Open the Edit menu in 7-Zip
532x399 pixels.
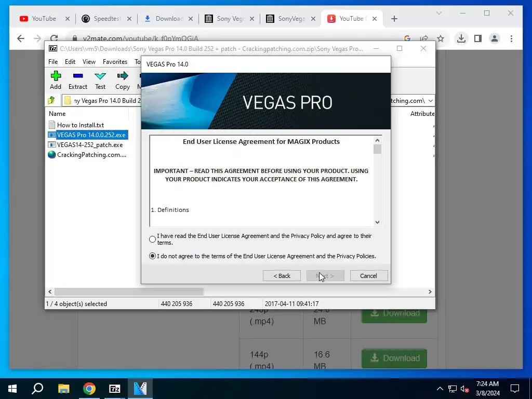(x=70, y=62)
